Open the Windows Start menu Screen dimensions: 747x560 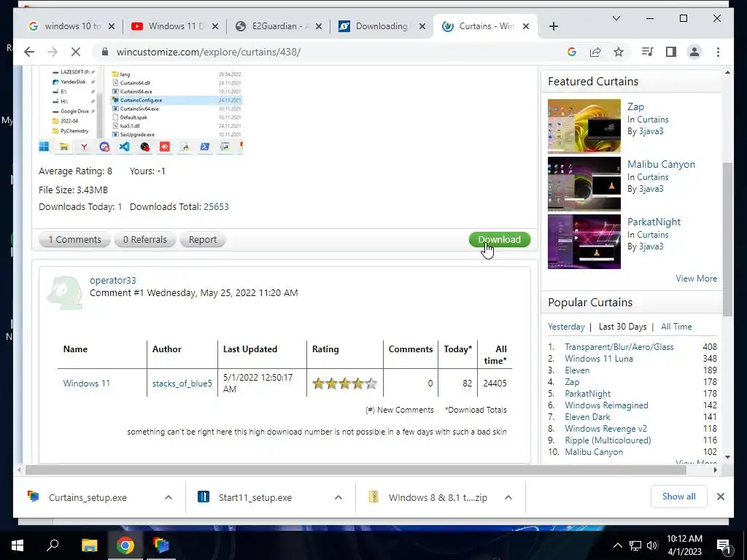point(18,545)
